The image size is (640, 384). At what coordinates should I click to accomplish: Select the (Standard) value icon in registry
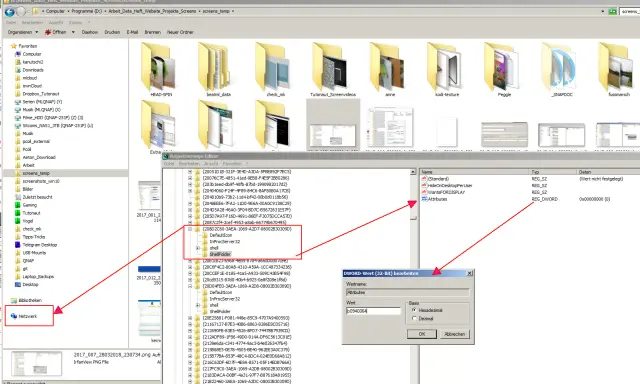tap(424, 179)
